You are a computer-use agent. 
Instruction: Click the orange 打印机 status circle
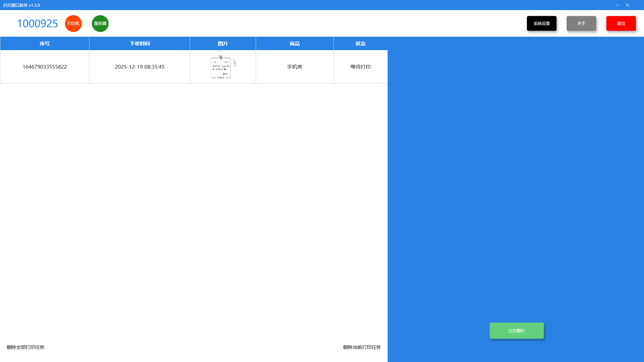tap(73, 24)
